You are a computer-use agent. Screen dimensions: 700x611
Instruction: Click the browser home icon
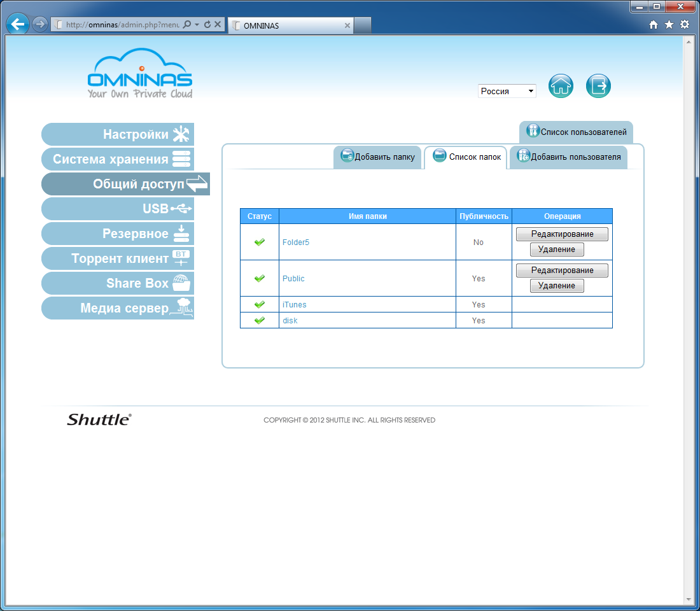[x=654, y=25]
